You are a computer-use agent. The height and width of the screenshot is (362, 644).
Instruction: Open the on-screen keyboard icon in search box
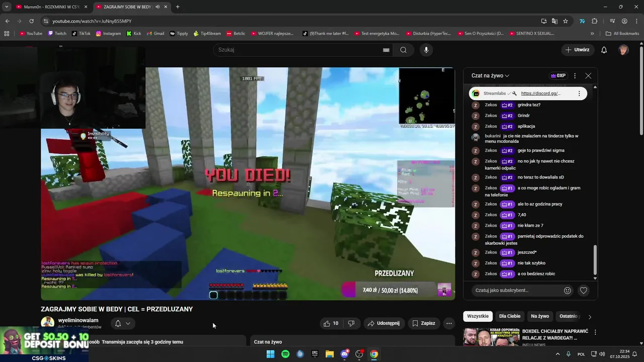pyautogui.click(x=386, y=50)
